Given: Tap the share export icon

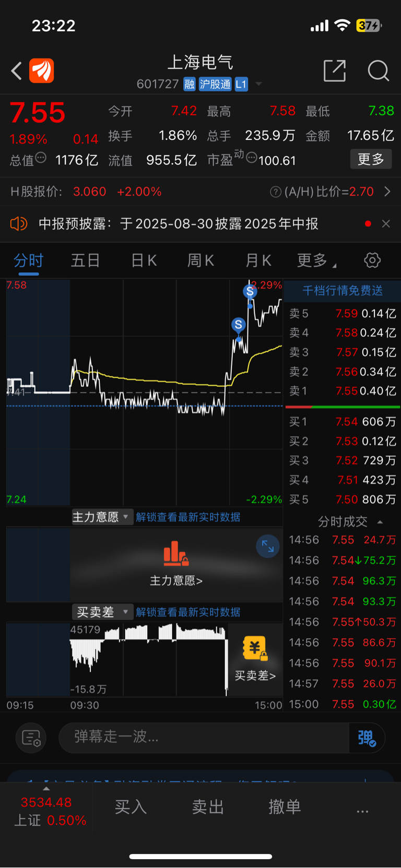Looking at the screenshot, I should pyautogui.click(x=335, y=70).
